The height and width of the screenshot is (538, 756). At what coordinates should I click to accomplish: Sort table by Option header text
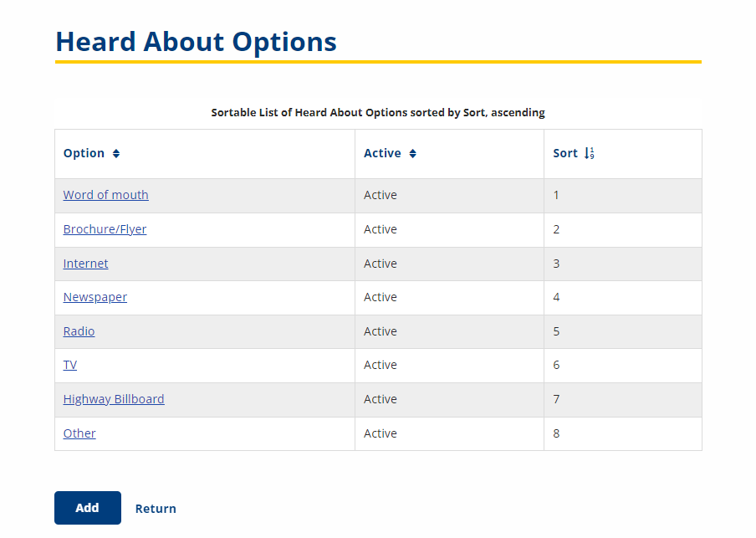click(84, 154)
